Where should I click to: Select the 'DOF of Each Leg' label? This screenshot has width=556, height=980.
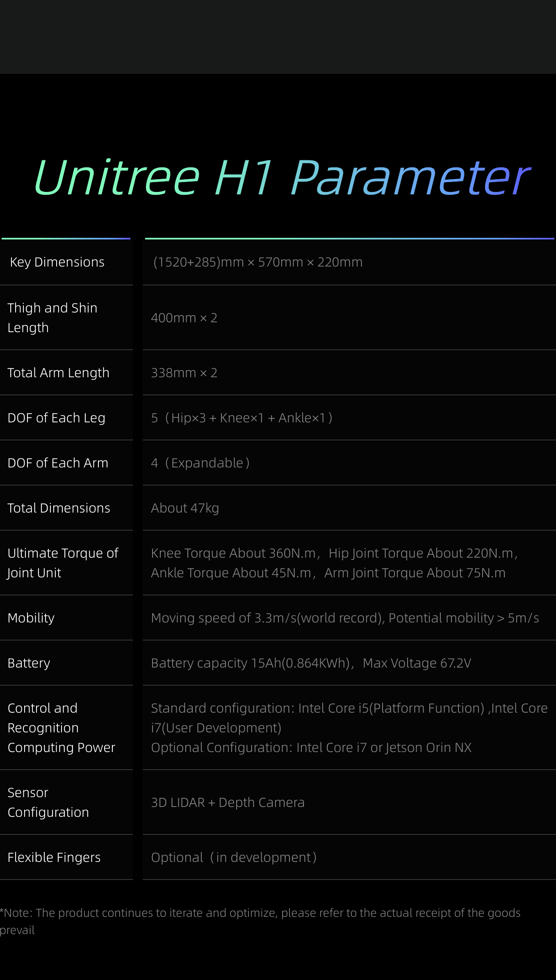(x=56, y=418)
